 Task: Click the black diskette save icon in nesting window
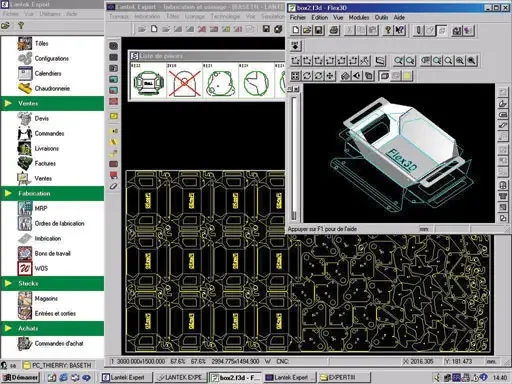pyautogui.click(x=266, y=29)
